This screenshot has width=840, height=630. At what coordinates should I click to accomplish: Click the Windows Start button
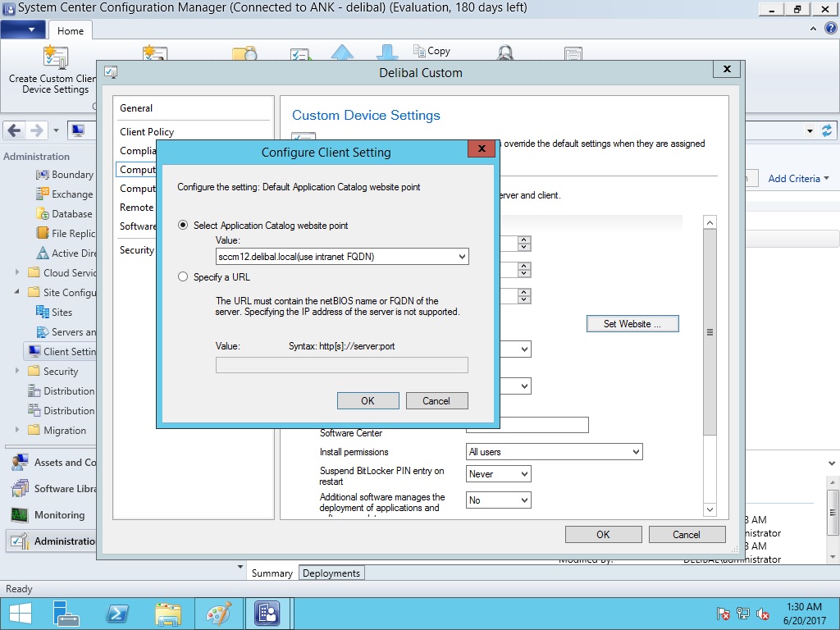point(20,614)
